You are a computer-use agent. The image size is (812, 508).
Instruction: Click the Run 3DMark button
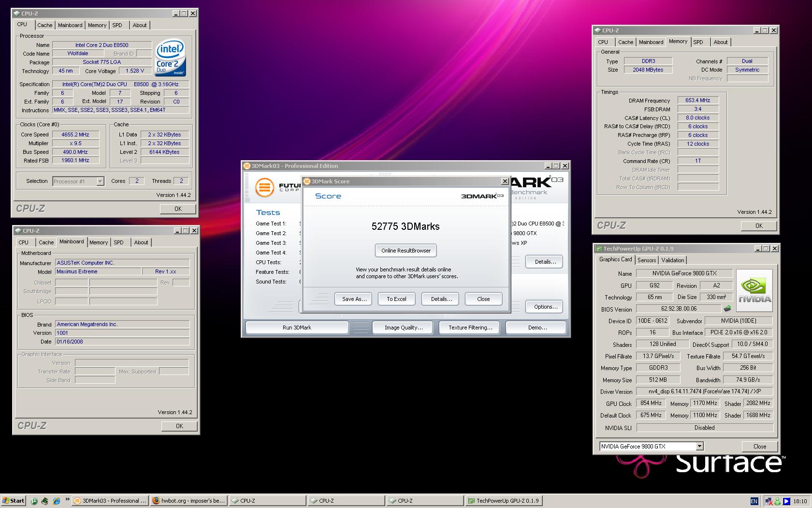[x=297, y=328]
